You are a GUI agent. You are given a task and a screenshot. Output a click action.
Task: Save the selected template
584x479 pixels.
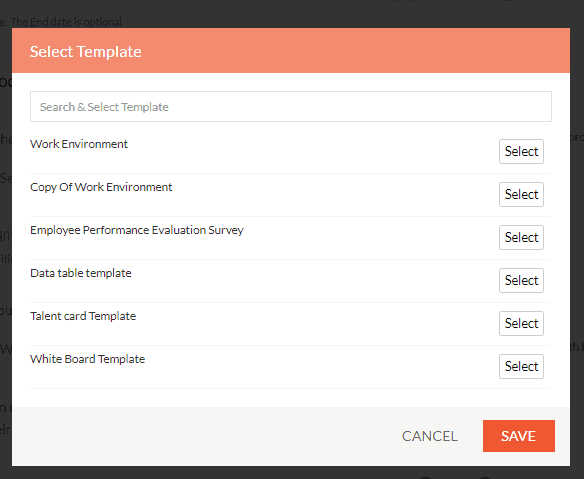click(519, 436)
